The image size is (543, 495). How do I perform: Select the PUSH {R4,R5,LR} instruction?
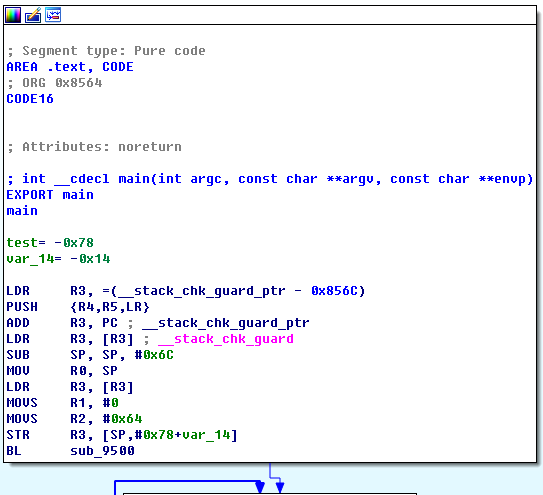(78, 307)
